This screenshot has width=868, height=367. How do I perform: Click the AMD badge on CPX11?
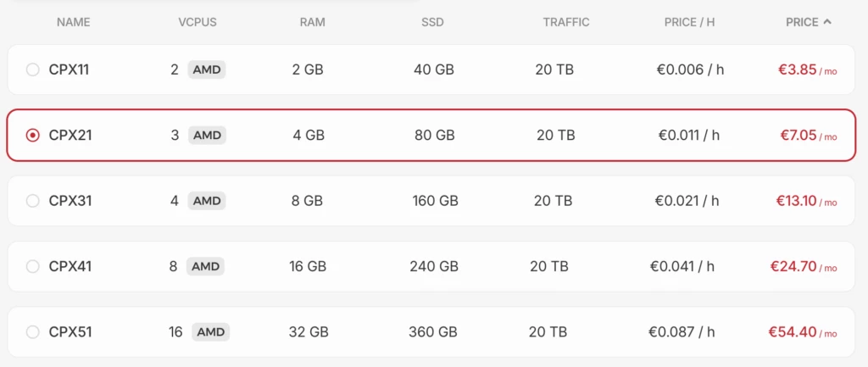(207, 70)
